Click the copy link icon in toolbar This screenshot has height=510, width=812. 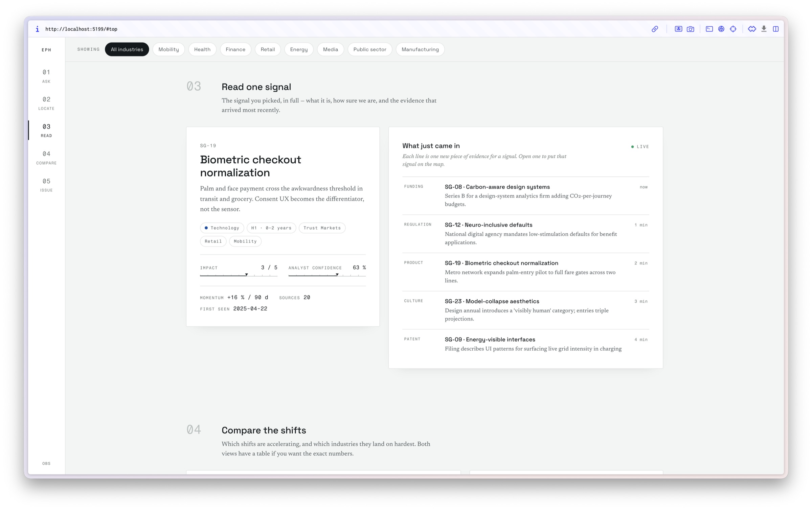[655, 29]
